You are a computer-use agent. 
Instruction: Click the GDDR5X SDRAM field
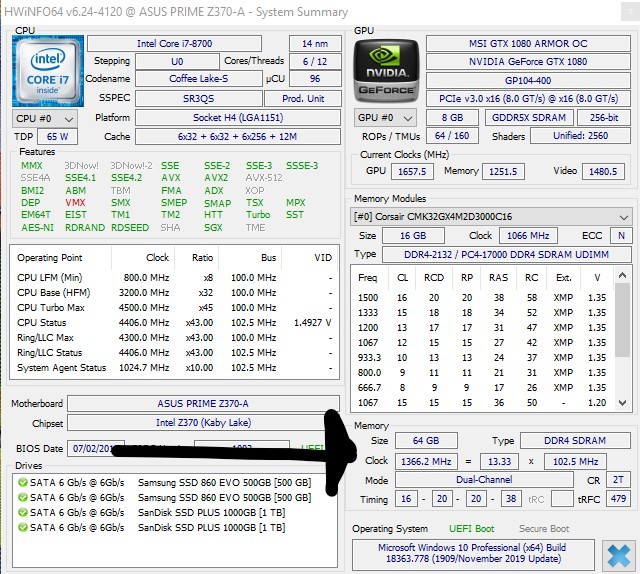529,118
